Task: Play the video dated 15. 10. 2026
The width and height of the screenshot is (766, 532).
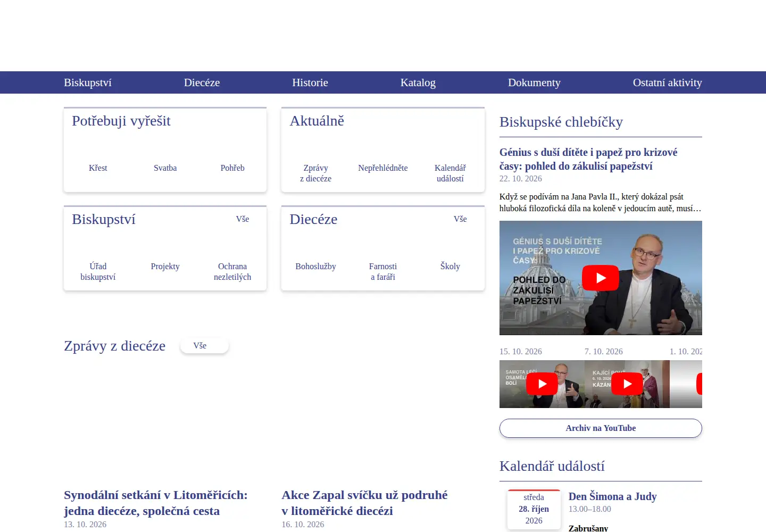Action: tap(542, 384)
